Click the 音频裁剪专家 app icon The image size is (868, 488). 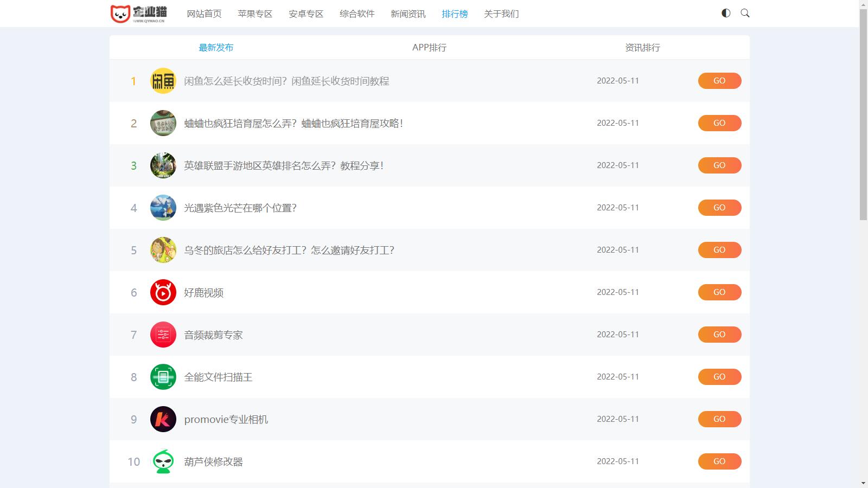[163, 335]
